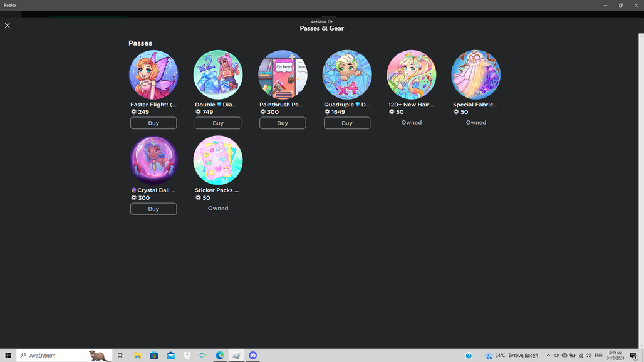
Task: Click the Owned label under Sticker Packs
Action: coord(218,208)
